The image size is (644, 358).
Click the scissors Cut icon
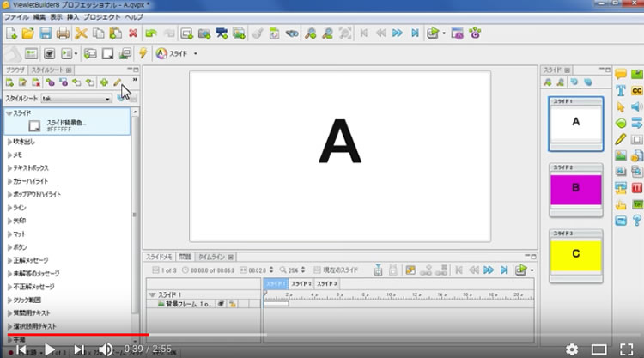click(81, 33)
